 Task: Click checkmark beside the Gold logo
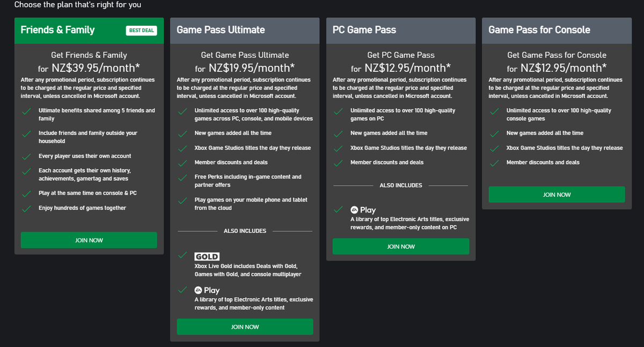182,255
